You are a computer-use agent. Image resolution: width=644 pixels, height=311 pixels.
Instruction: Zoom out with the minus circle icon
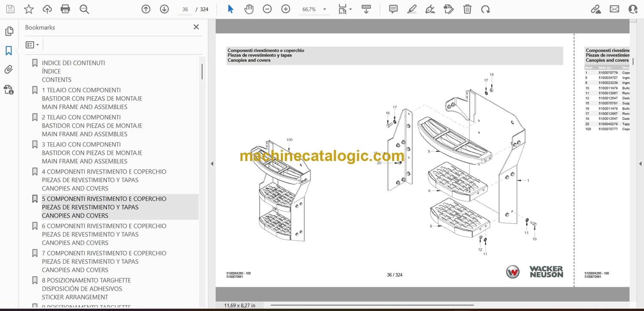(x=267, y=9)
